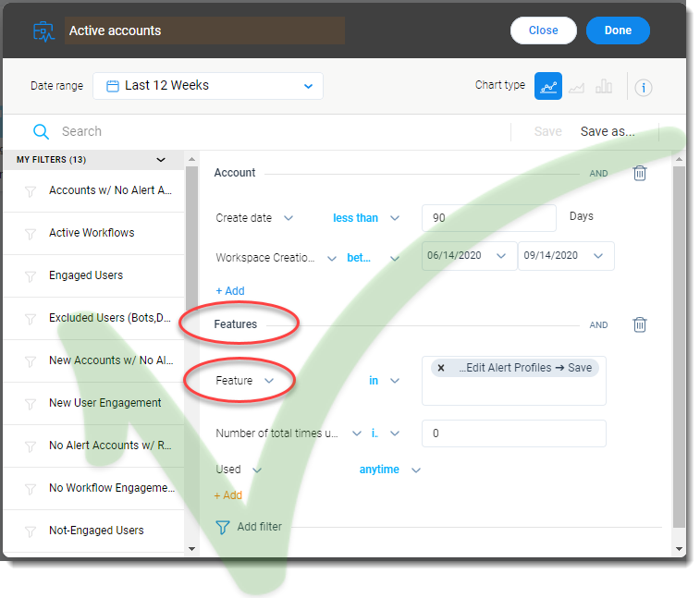Image resolution: width=700 pixels, height=598 pixels.
Task: Select Accounts w/ No Alert A... filter
Action: click(93, 191)
